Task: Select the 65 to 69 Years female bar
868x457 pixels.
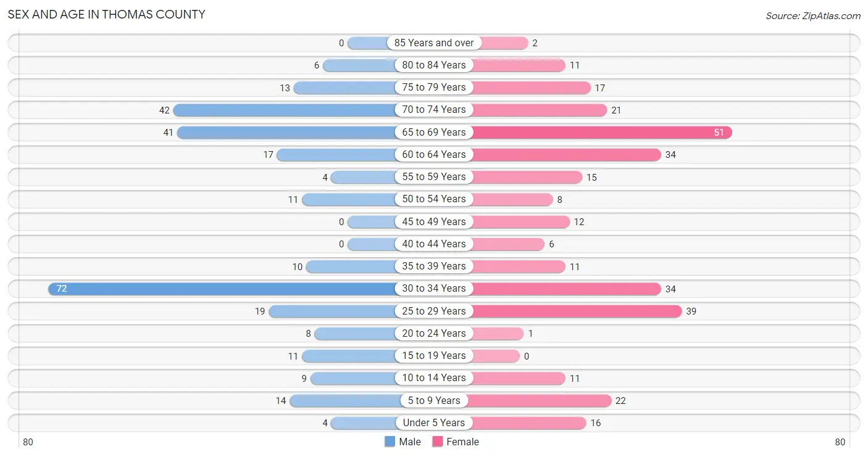Action: (602, 133)
